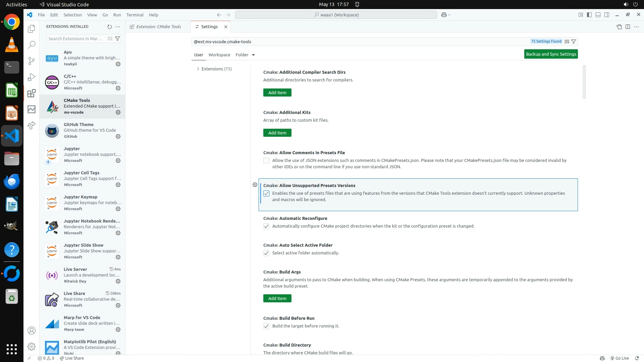Screen dimensions: 644x362
Task: Enable Allow Comments In Presets File
Action: coord(266,161)
